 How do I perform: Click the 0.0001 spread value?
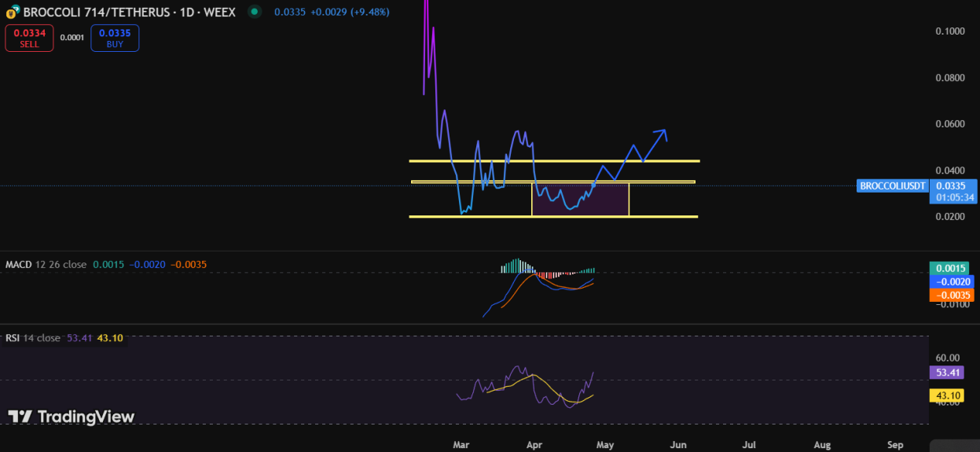72,38
